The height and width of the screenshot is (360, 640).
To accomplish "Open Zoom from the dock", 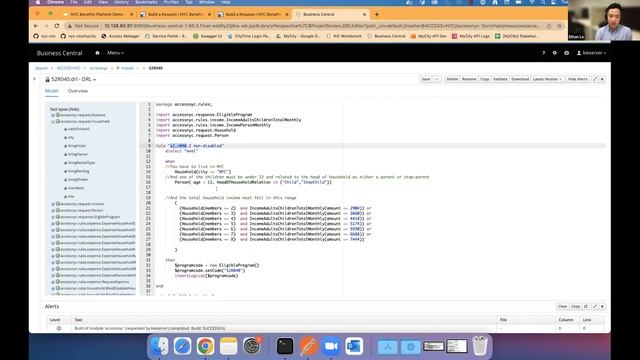I will [x=331, y=347].
